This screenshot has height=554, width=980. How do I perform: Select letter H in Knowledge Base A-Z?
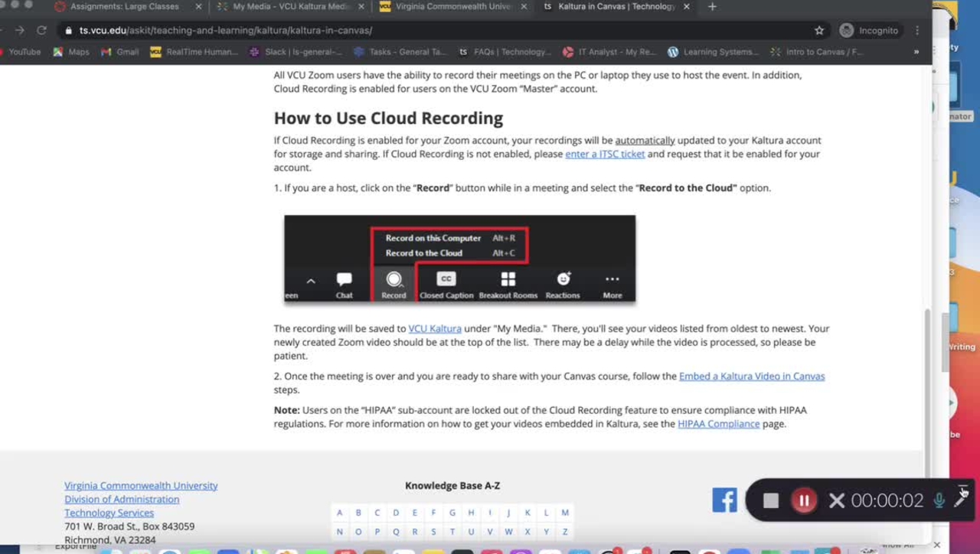tap(471, 513)
